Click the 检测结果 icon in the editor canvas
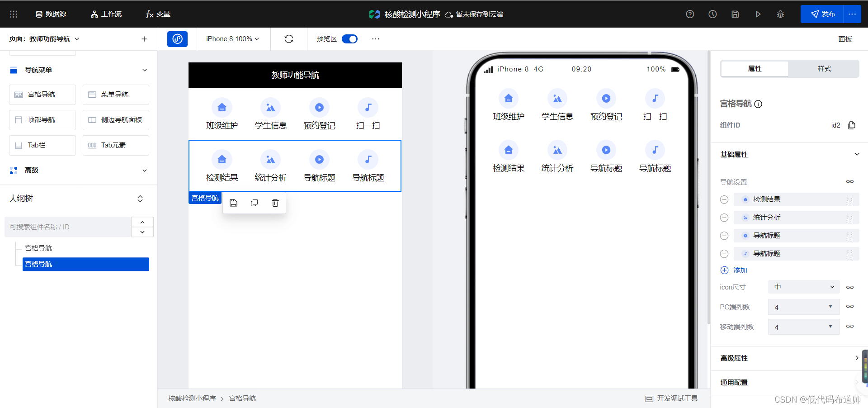The height and width of the screenshot is (408, 868). tap(222, 160)
